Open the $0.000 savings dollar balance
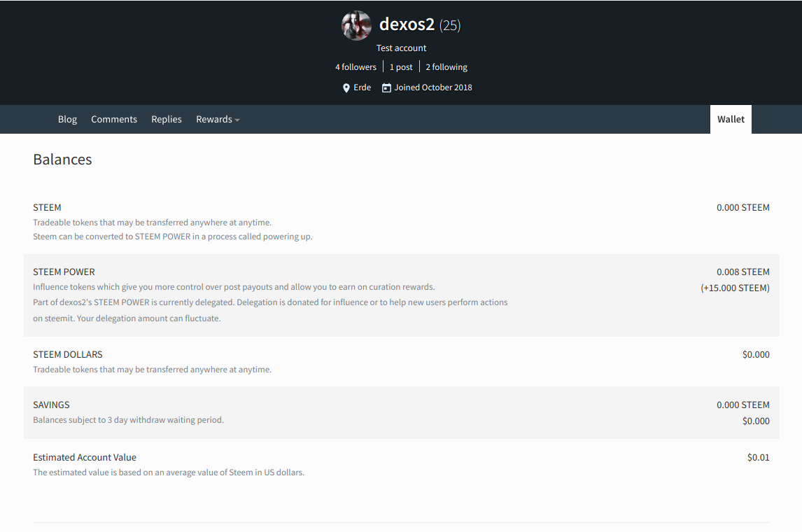 tap(756, 421)
